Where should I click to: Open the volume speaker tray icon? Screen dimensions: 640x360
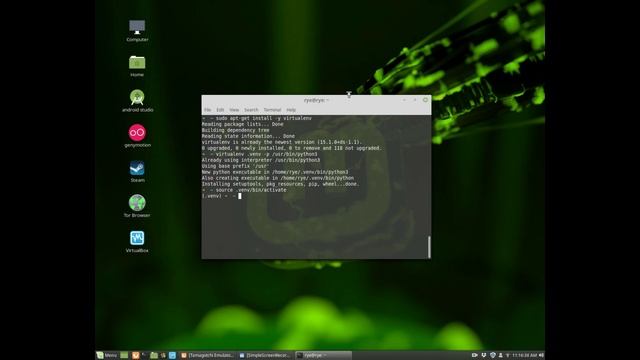point(541,355)
